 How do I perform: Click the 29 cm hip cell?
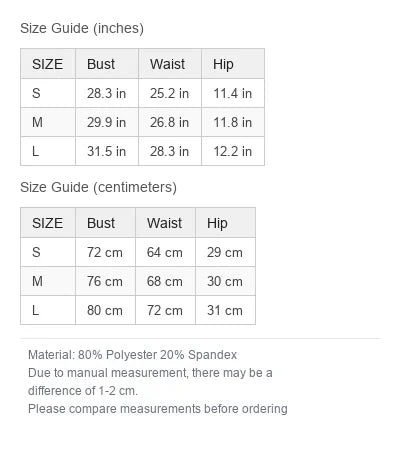[225, 252]
